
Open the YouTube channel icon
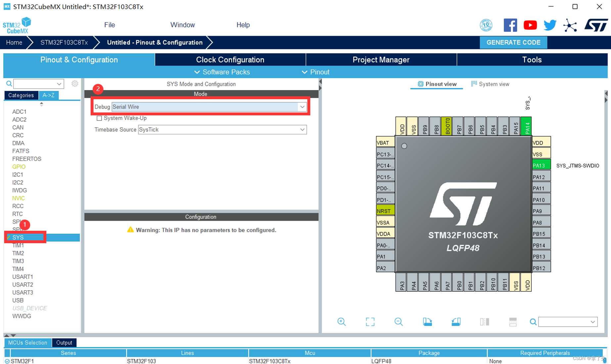[530, 25]
